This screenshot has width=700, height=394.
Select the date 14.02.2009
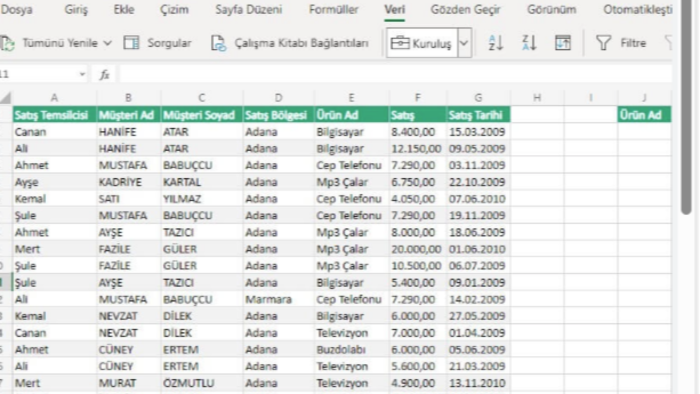click(479, 299)
